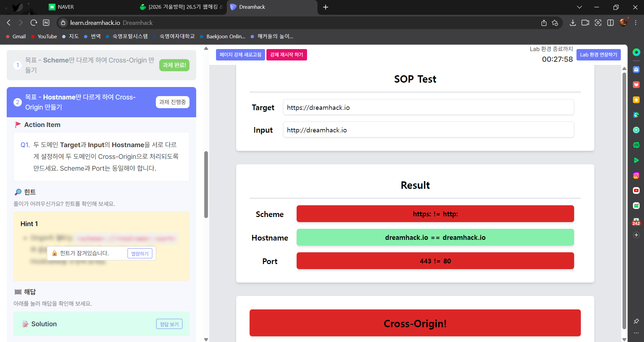Viewport: 644px width, 342px height.
Task: Click the 정답 보기 solution button
Action: click(169, 324)
